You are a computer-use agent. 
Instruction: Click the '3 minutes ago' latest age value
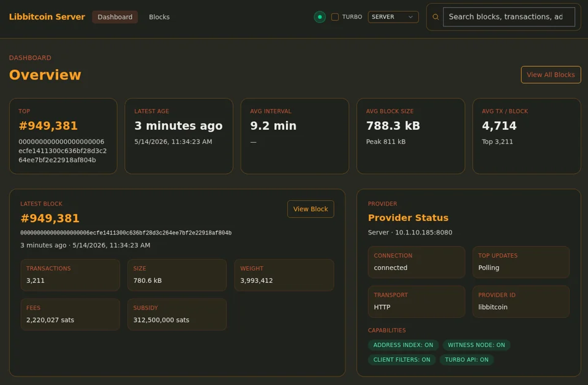point(178,125)
